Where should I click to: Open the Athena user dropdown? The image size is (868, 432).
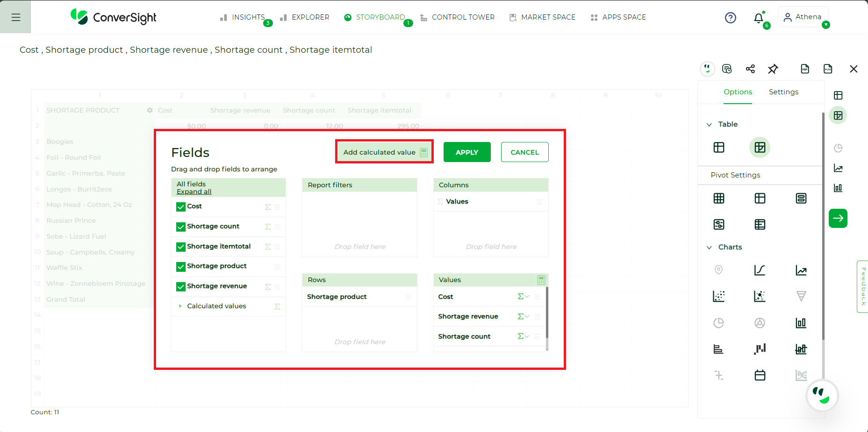click(x=826, y=25)
